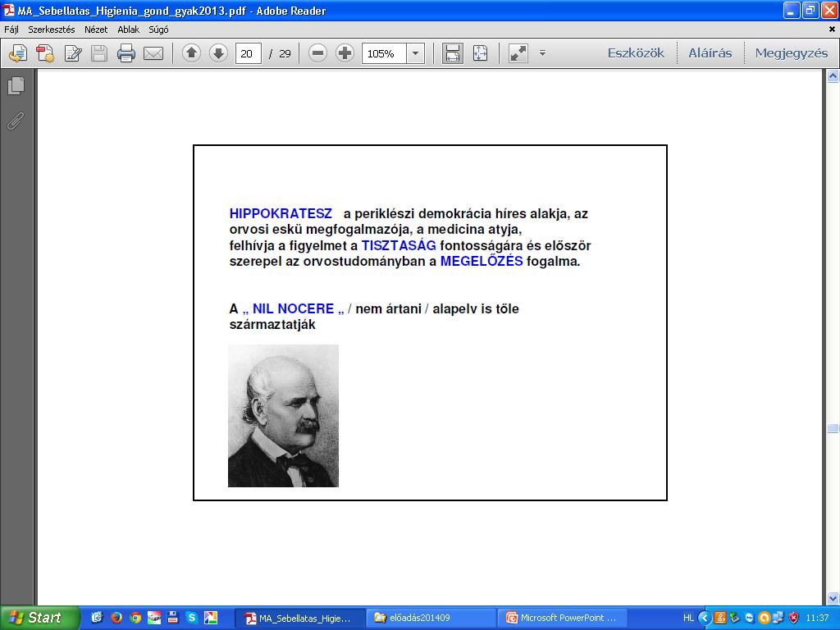Screen dimensions: 840x630
Task: Print the document using the printer icon
Action: pos(126,53)
